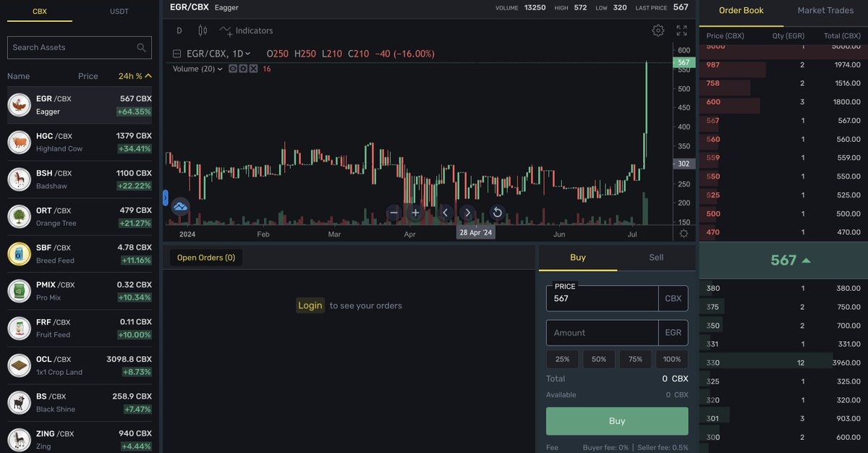Click the Pro Mix asset logo
The width and height of the screenshot is (868, 453).
20,291
